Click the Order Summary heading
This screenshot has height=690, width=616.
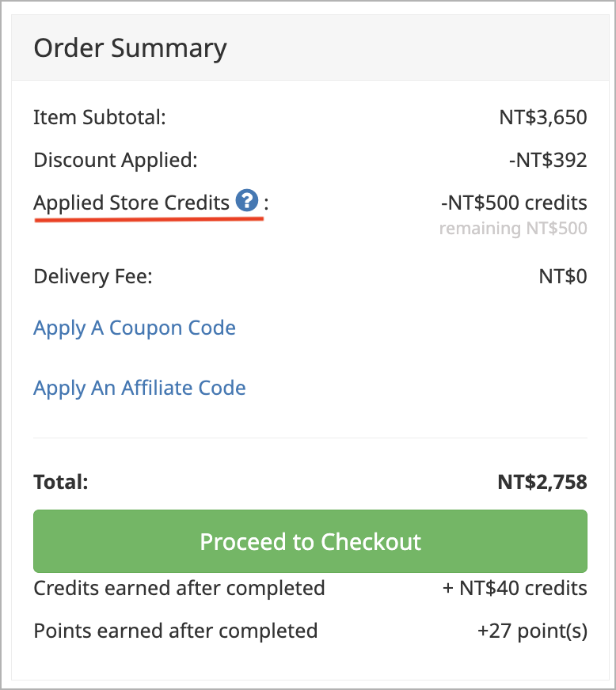131,48
